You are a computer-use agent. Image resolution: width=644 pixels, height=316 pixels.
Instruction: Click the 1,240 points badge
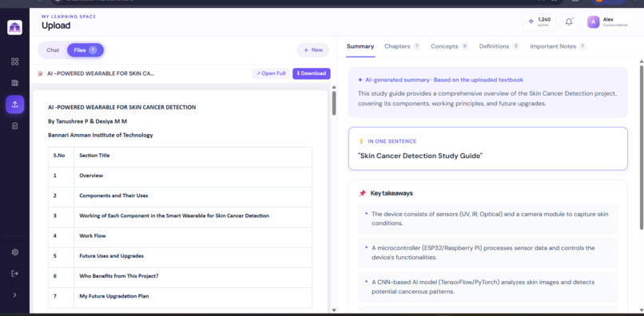[x=539, y=22]
